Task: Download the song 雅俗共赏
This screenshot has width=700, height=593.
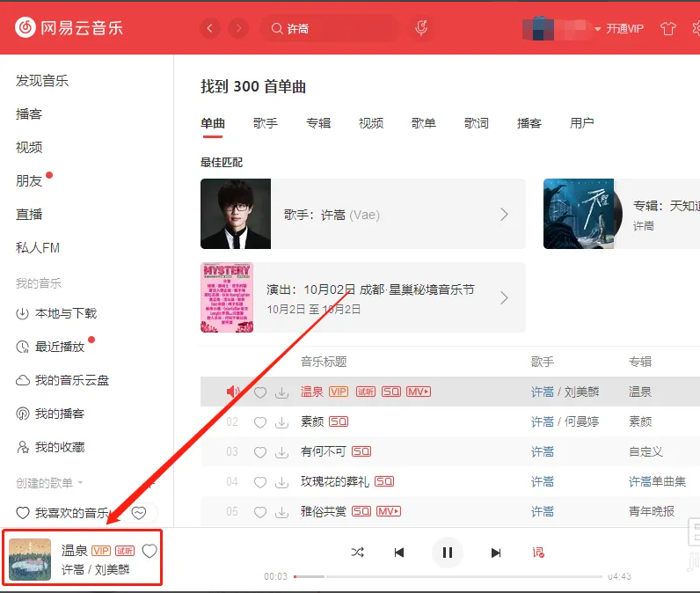Action: point(281,512)
